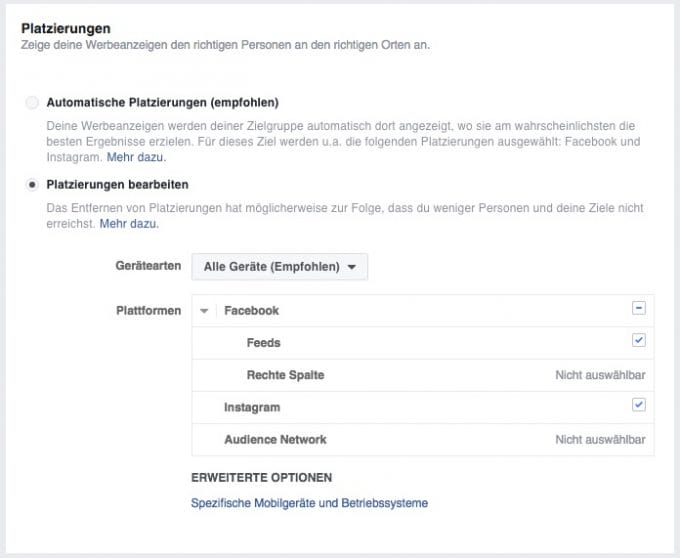The width and height of the screenshot is (680, 558).
Task: Click the Rechte Spalte placement label
Action: coord(285,375)
